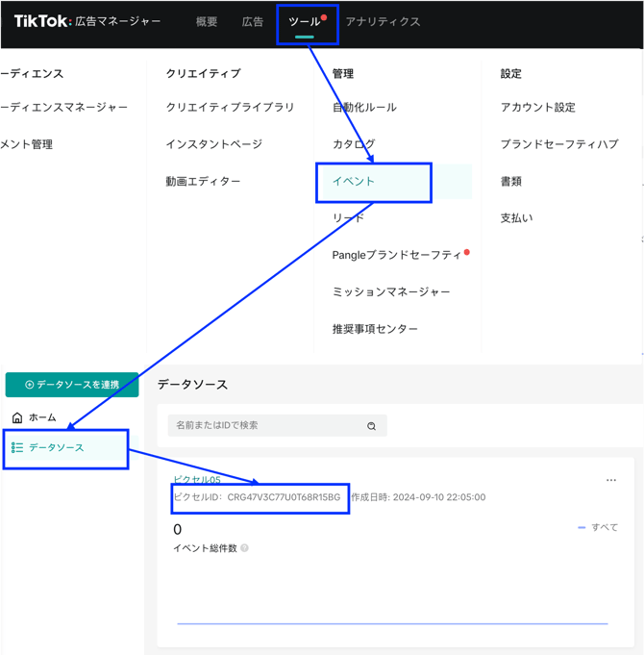Click the TikTok 広告マネージャー logo
The height and width of the screenshot is (655, 644).
[87, 21]
